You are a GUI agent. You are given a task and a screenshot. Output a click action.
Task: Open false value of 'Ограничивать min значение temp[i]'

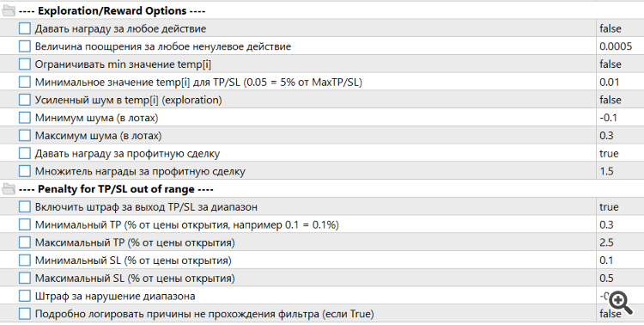[620, 64]
